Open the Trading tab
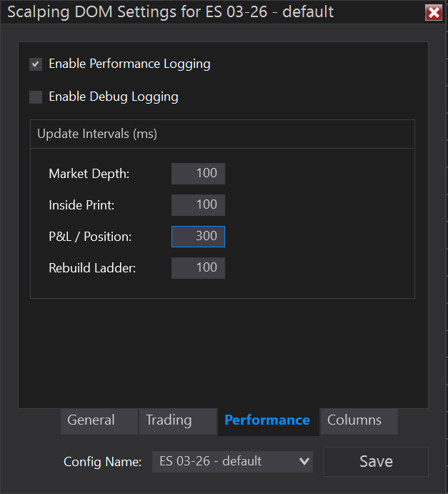The image size is (448, 494). (x=169, y=420)
